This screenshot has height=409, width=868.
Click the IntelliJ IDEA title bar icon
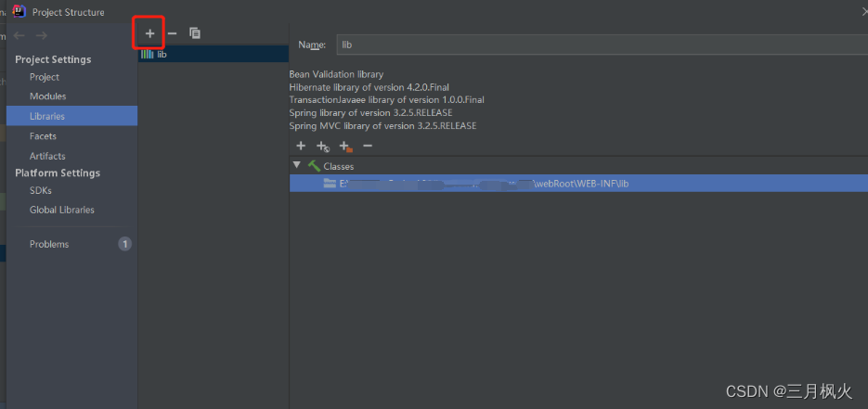point(19,11)
